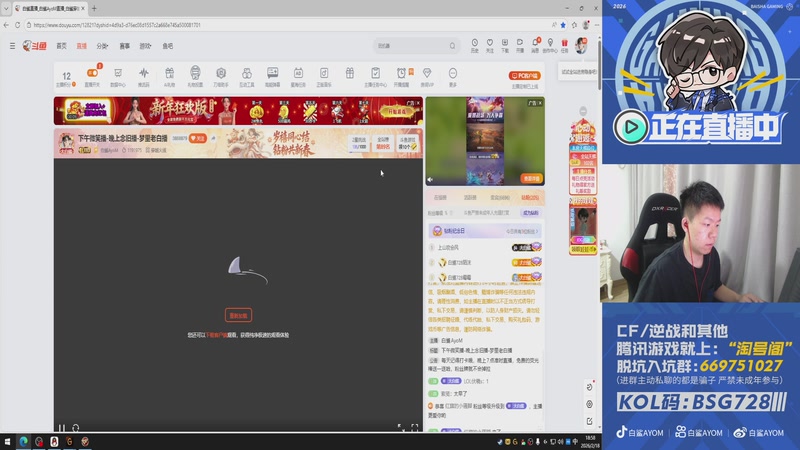Open the download icon in header
This screenshot has width=800, height=450.
click(505, 45)
